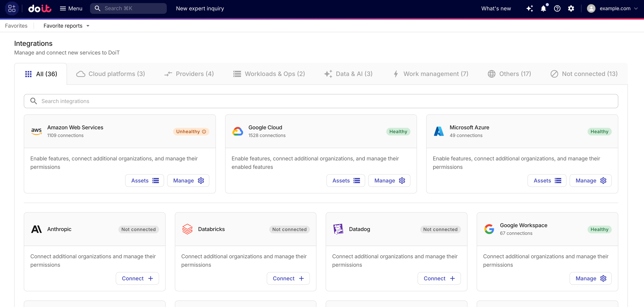The width and height of the screenshot is (644, 307).
Task: Connect the Anthropic integration
Action: 137,278
